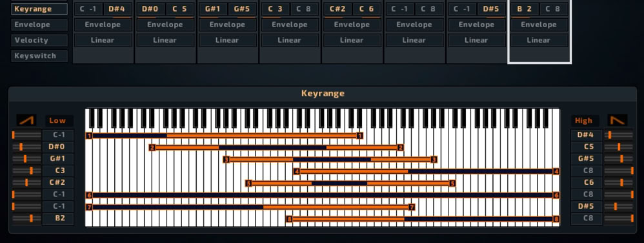Click Envelope button in the D#4 column
The height and width of the screenshot is (243, 644).
point(103,25)
